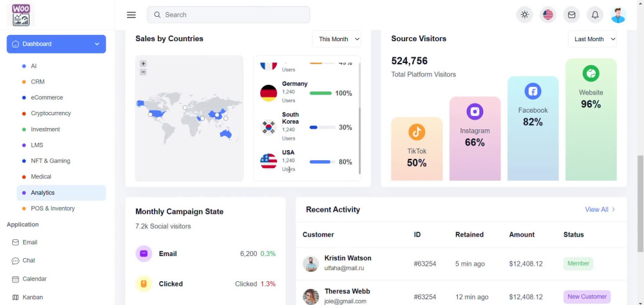Viewport: 644px width, 305px height.
Task: Open Sales by Countries This Month dropdown
Action: pyautogui.click(x=337, y=39)
